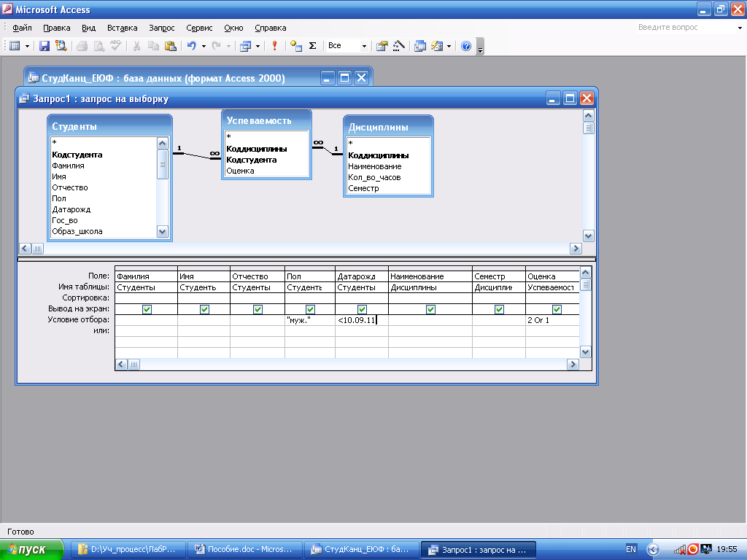The width and height of the screenshot is (747, 560).
Task: Select the Оценка field in Успеваемость table
Action: 240,171
